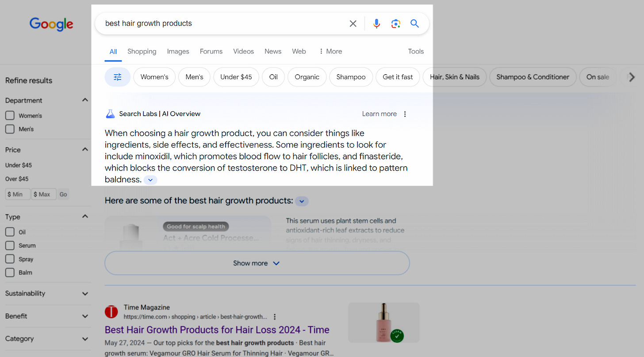Apply the Organic filter chip
Image resolution: width=644 pixels, height=357 pixels.
307,77
